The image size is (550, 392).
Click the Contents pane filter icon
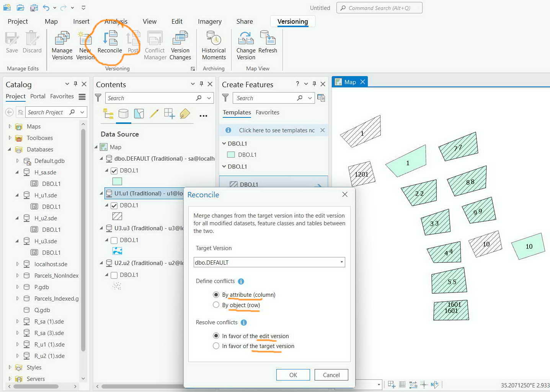pyautogui.click(x=98, y=98)
